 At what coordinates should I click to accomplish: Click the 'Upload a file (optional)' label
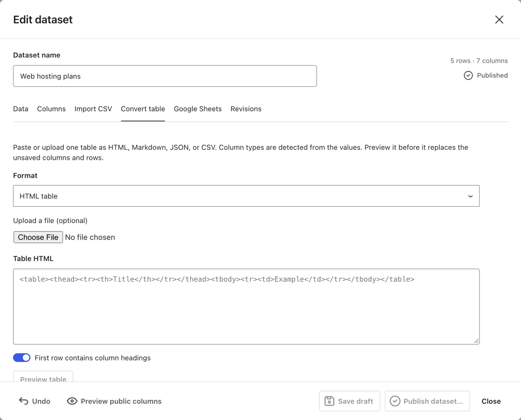(50, 221)
